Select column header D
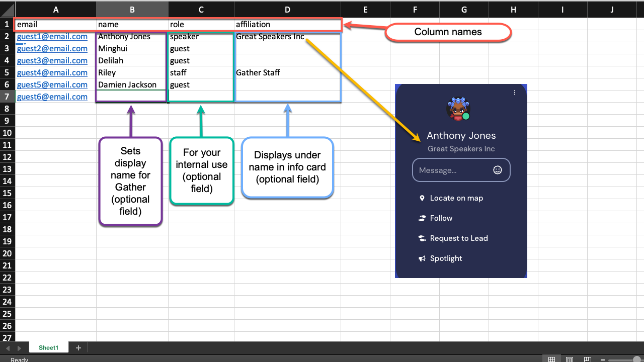This screenshot has width=644, height=362. pyautogui.click(x=287, y=10)
